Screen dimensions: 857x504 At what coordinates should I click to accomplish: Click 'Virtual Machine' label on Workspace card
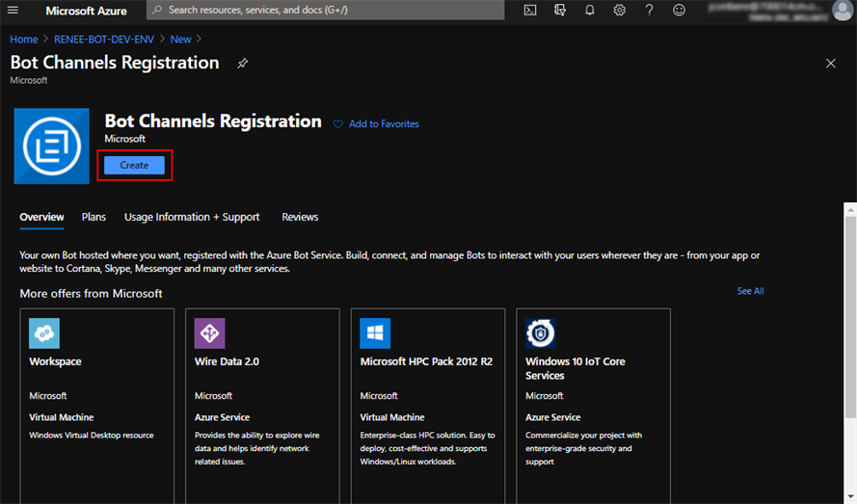point(62,417)
